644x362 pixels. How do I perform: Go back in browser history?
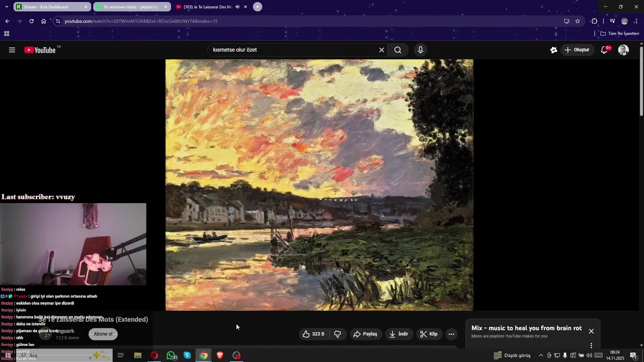[x=7, y=21]
